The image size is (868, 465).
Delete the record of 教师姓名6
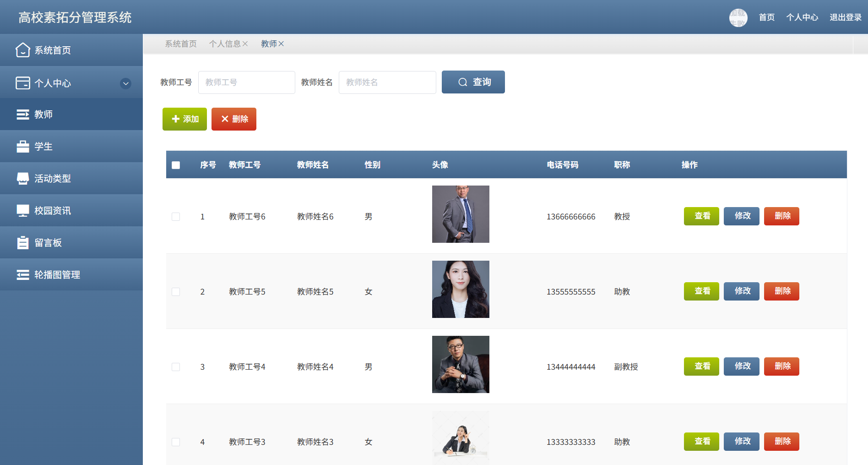click(781, 216)
